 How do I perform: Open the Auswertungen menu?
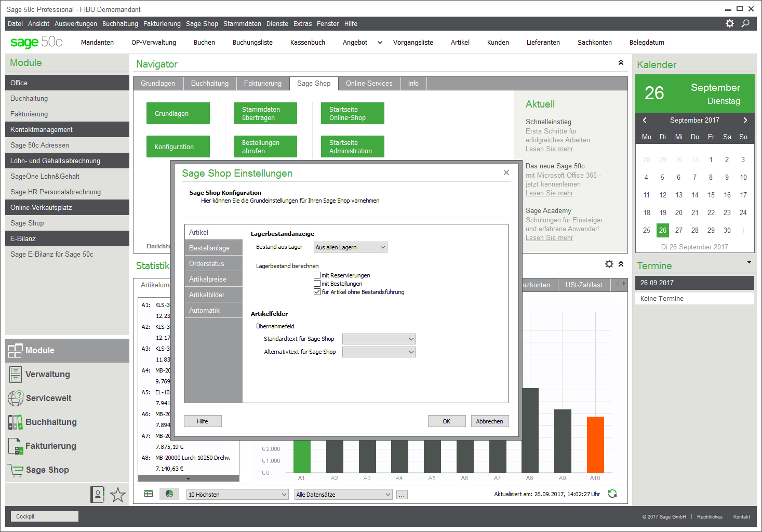tap(76, 23)
